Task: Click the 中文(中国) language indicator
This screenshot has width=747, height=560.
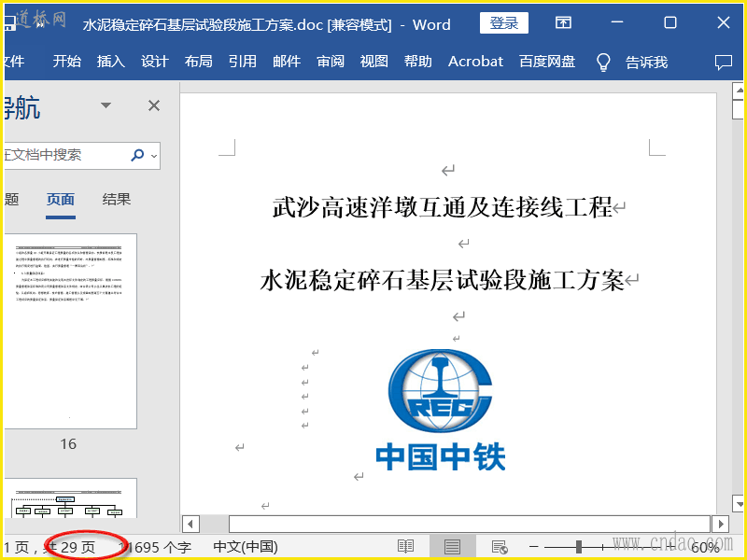Action: coord(246,547)
